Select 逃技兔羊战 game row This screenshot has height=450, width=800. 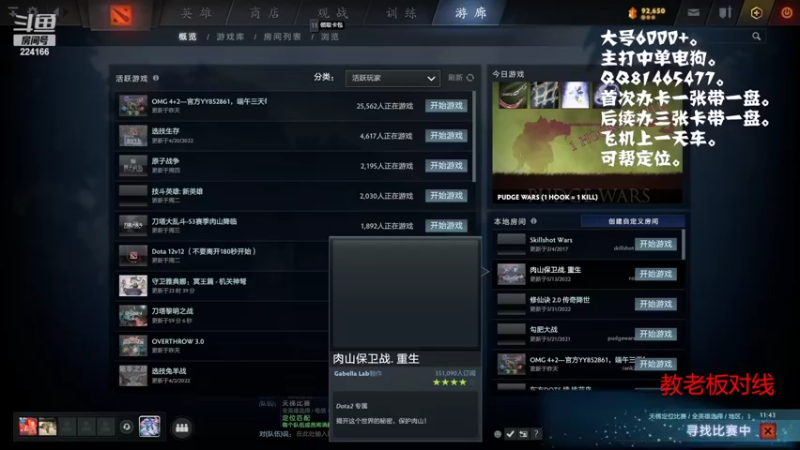222,376
